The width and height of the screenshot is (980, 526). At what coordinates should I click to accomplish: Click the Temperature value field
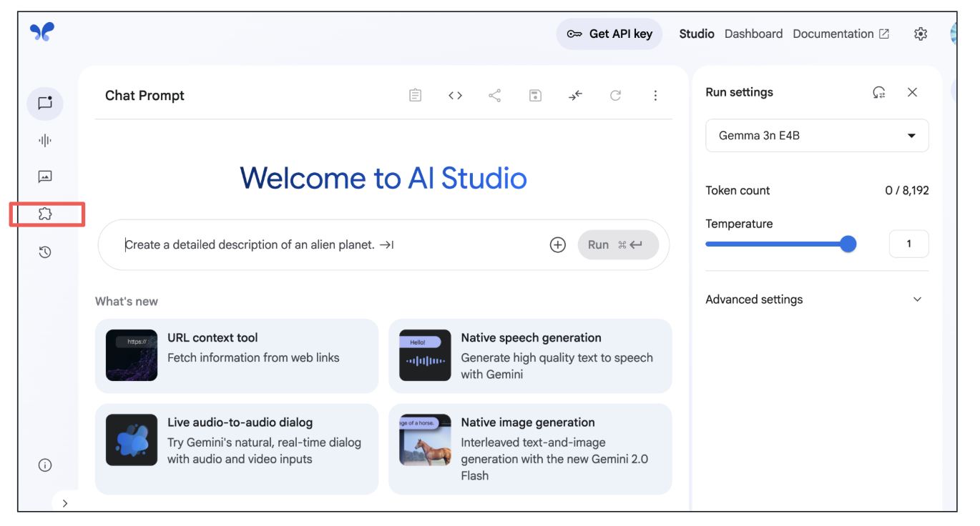tap(908, 244)
